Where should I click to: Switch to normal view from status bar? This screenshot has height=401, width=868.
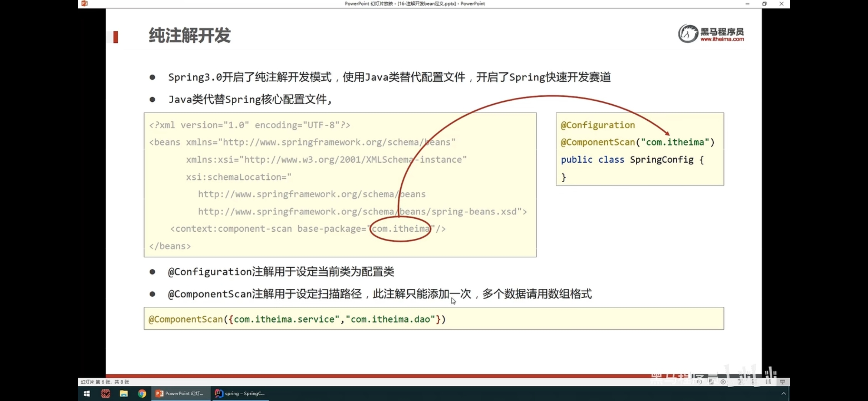coord(740,382)
